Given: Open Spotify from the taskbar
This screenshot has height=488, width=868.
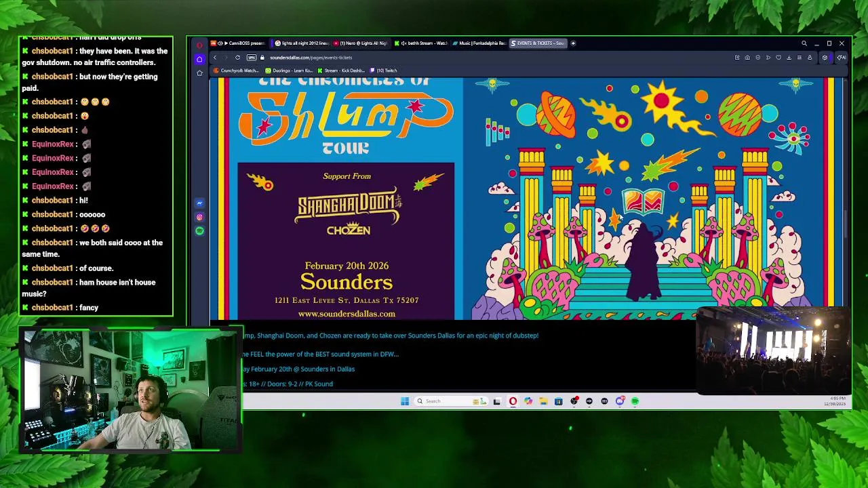Looking at the screenshot, I should pos(635,401).
